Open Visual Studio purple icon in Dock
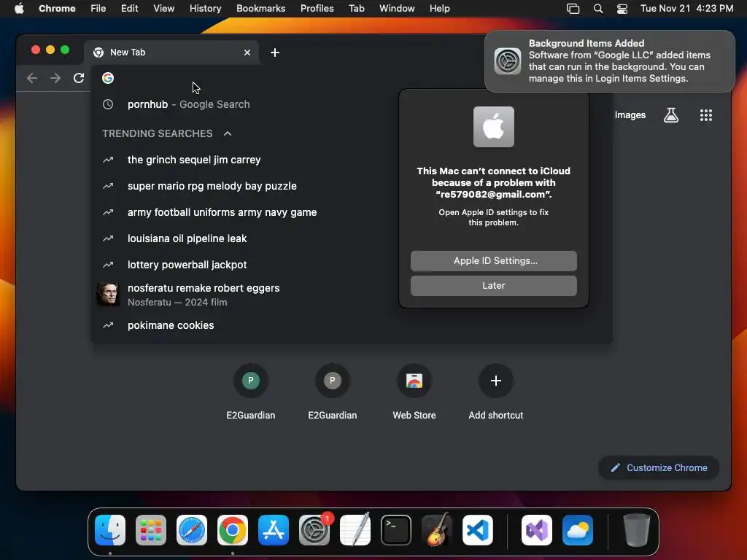Image resolution: width=747 pixels, height=560 pixels. coord(537,530)
